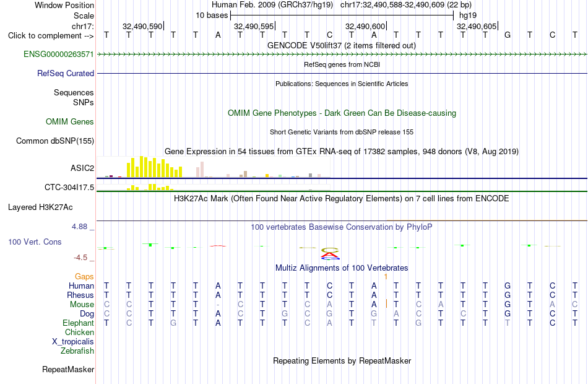Select the Human alignment row label
588x384 pixels.
click(81, 286)
